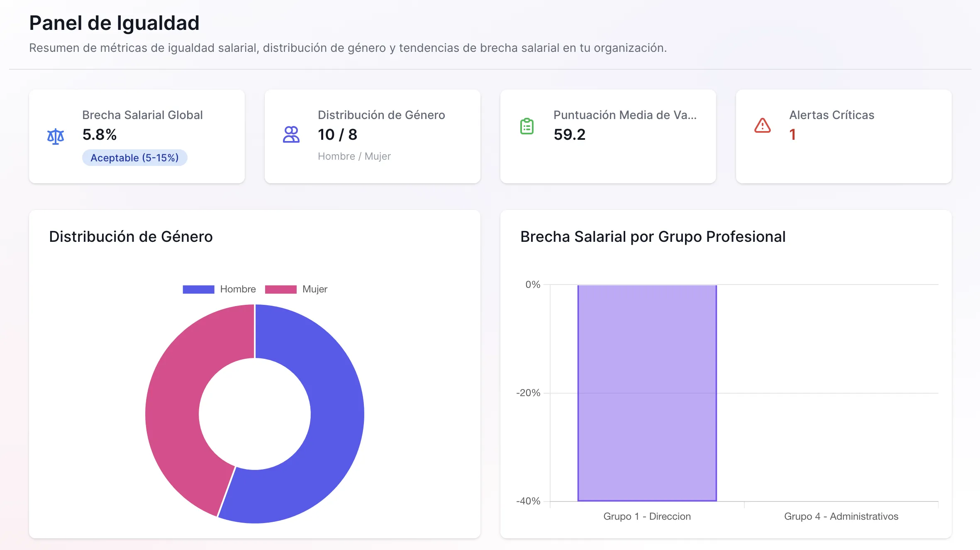Expand the Distribución de Género panel

click(131, 236)
